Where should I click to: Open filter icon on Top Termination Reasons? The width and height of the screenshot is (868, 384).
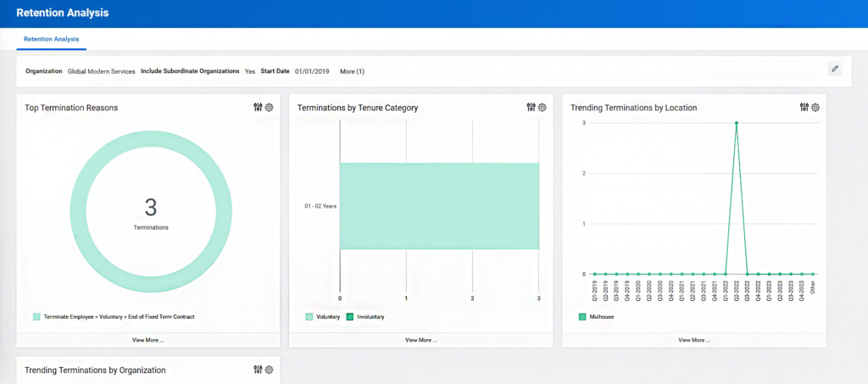(x=258, y=108)
